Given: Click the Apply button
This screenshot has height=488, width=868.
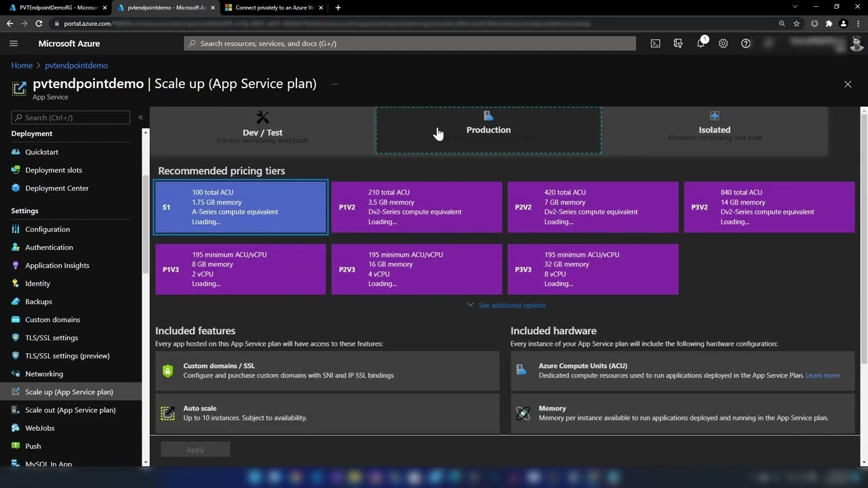Looking at the screenshot, I should point(195,450).
